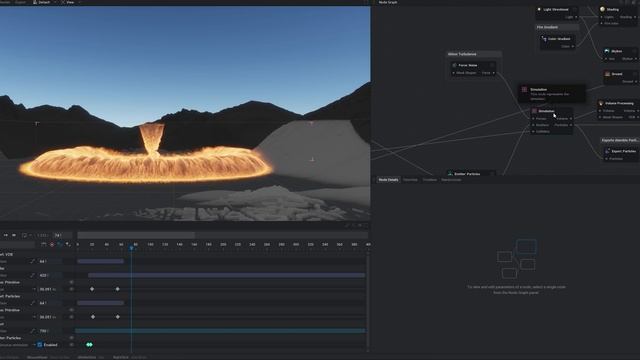Click the Ground node icon
The width and height of the screenshot is (640, 360).
pyautogui.click(x=607, y=74)
